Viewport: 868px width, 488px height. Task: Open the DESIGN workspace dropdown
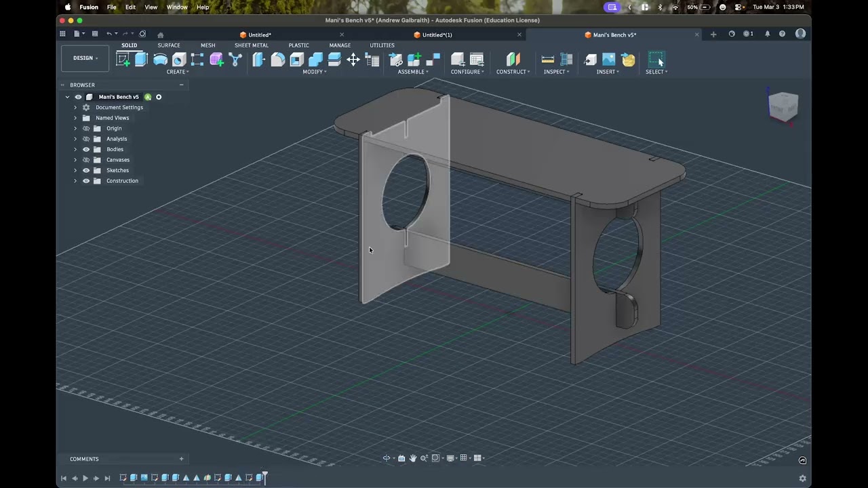coord(85,58)
